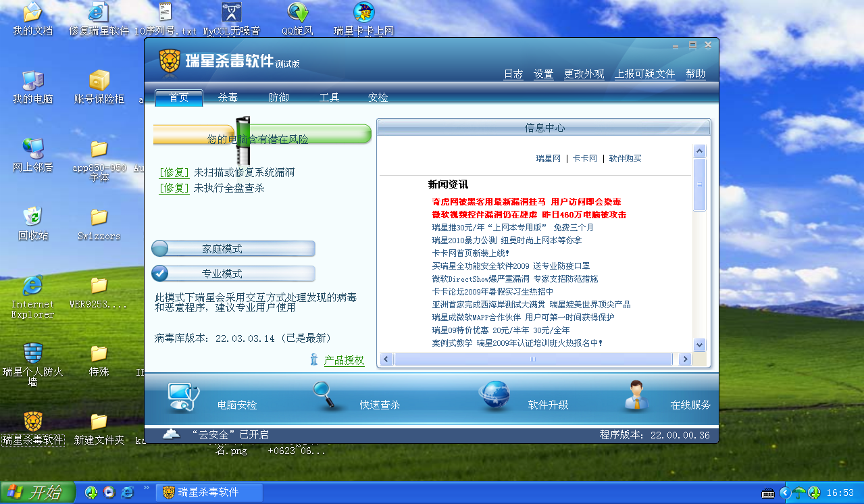Click 修复 for 未执行全盘查杀
864x504 pixels.
point(174,188)
